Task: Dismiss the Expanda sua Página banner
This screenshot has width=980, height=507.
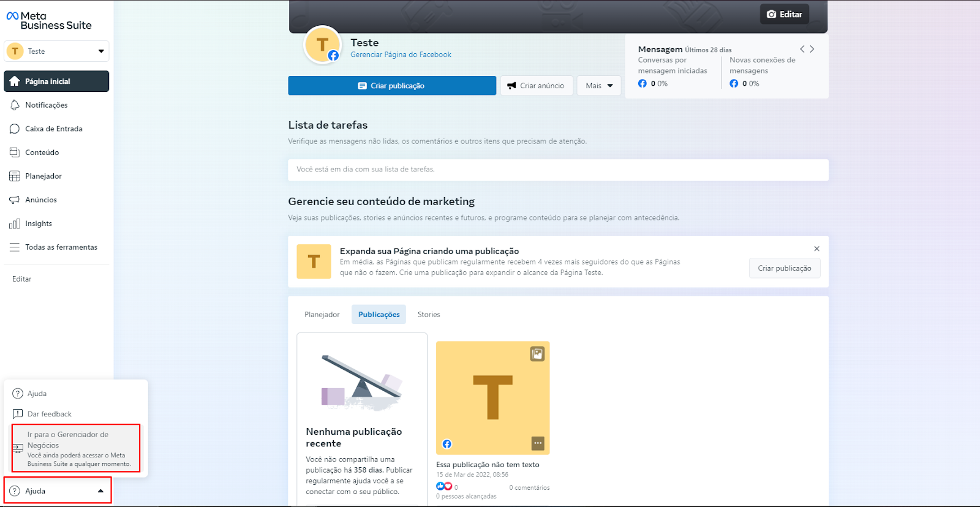Action: (x=816, y=249)
